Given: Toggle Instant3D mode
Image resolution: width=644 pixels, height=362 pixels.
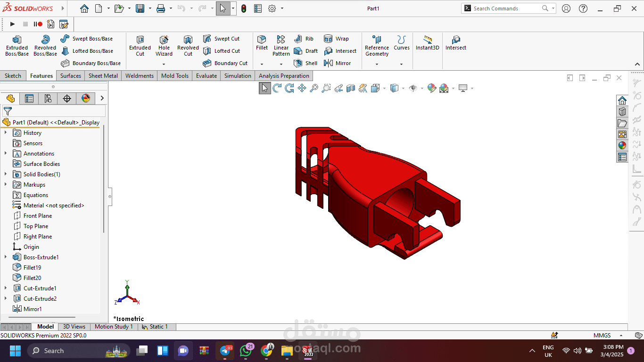Looking at the screenshot, I should [428, 42].
